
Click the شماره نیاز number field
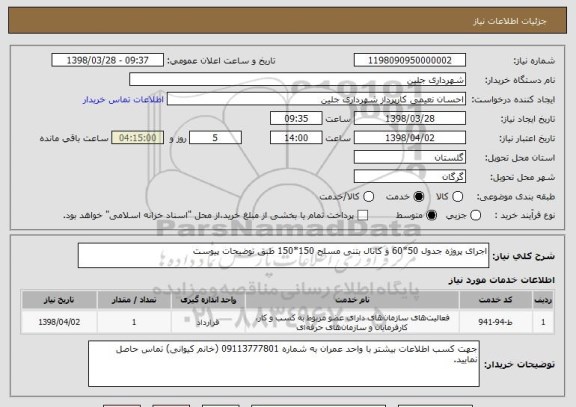pyautogui.click(x=410, y=60)
